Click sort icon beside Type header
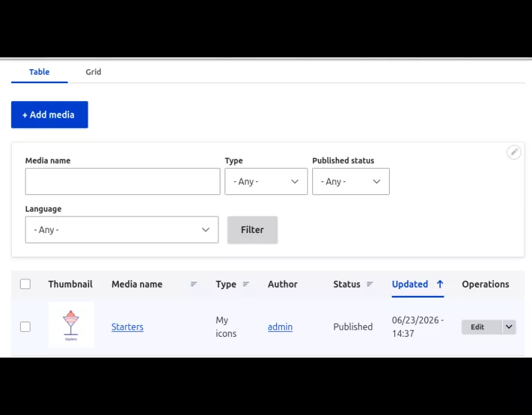532x415 pixels. pyautogui.click(x=246, y=284)
